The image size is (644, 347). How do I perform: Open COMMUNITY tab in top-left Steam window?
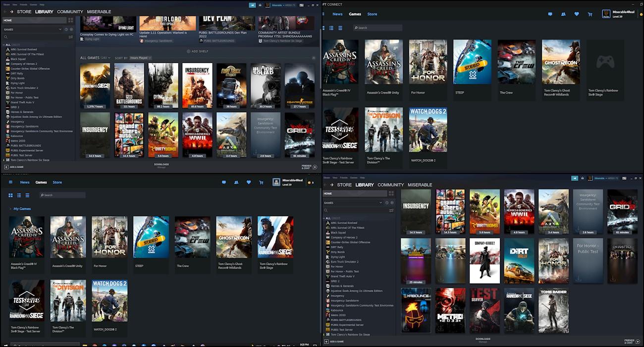point(70,11)
